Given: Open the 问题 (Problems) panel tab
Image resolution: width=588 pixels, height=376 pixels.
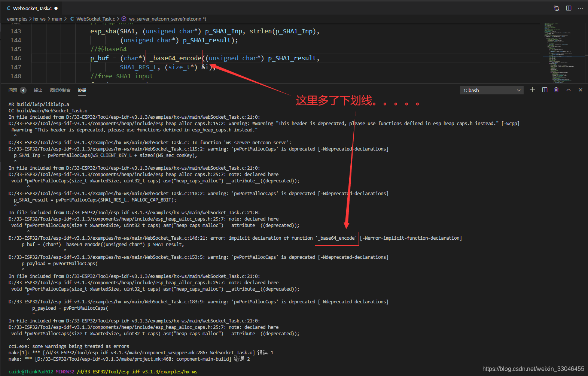Looking at the screenshot, I should [13, 90].
